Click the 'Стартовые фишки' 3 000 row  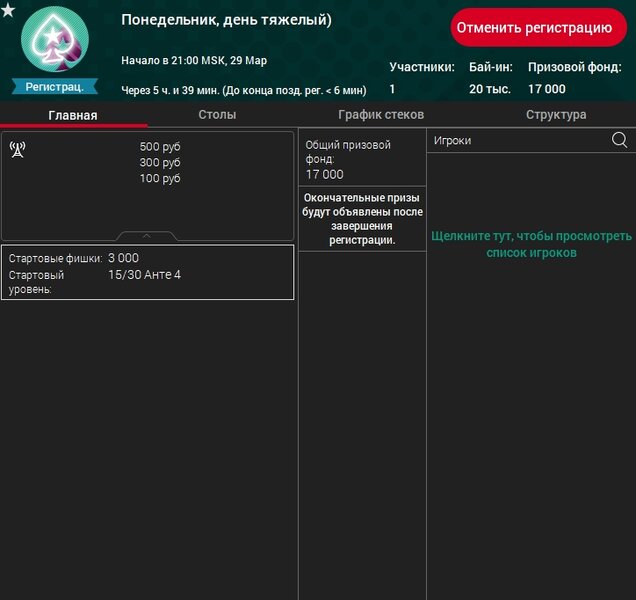coord(147,258)
